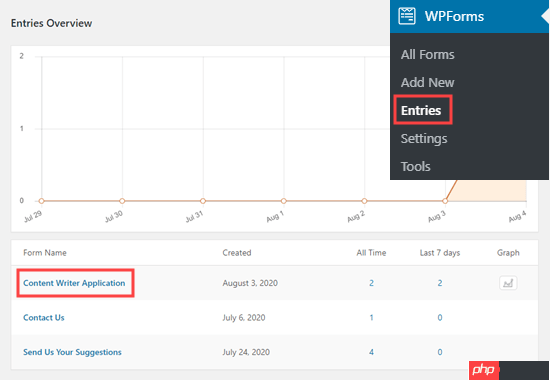Click the All Time column header
550x380 pixels.
click(371, 253)
